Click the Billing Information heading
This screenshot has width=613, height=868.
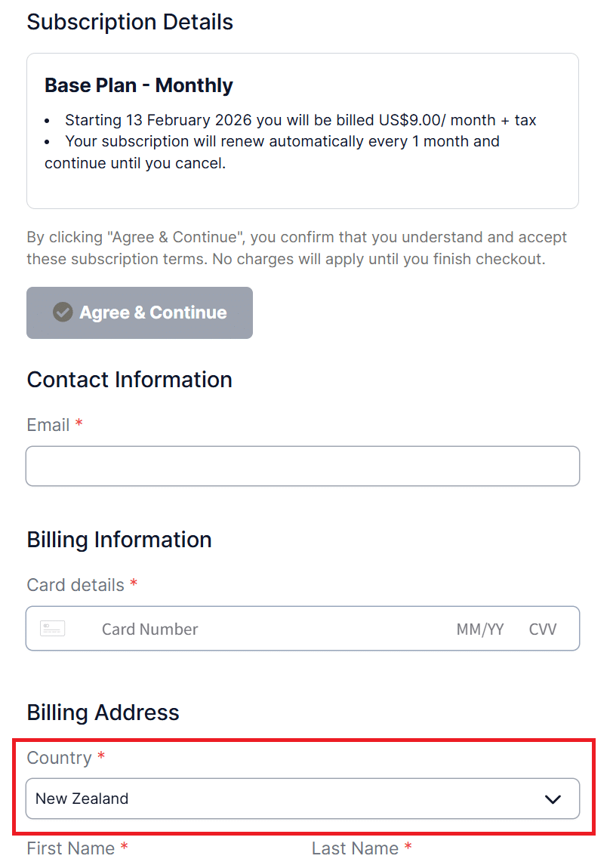coord(119,540)
